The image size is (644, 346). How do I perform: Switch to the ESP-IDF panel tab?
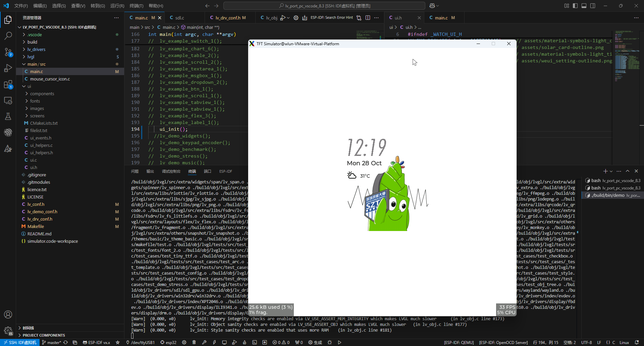(x=226, y=171)
